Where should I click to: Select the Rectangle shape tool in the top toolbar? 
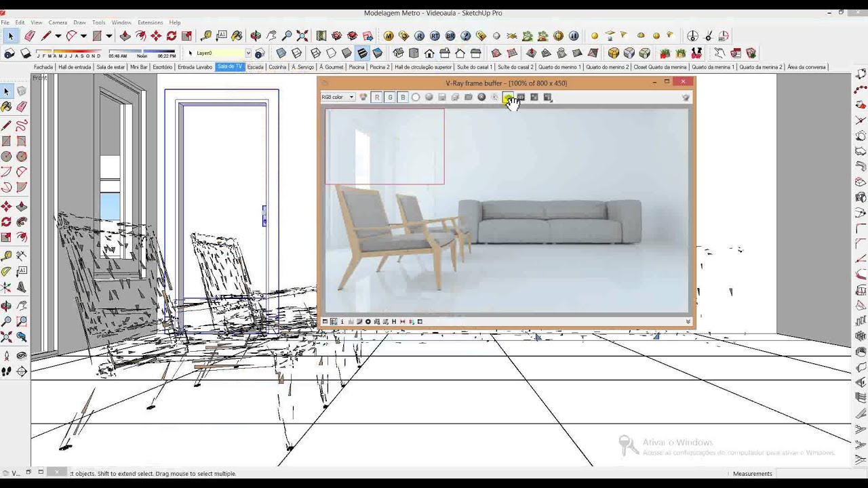[97, 36]
